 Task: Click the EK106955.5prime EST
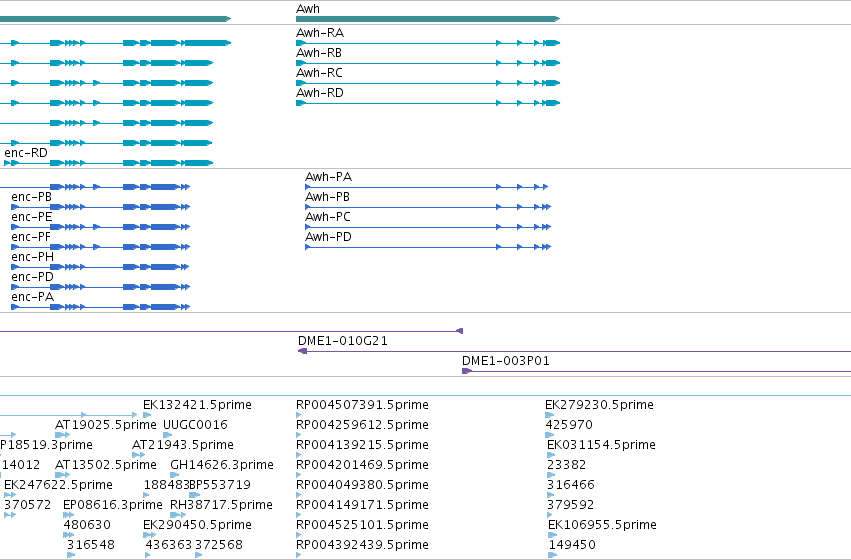tap(602, 525)
